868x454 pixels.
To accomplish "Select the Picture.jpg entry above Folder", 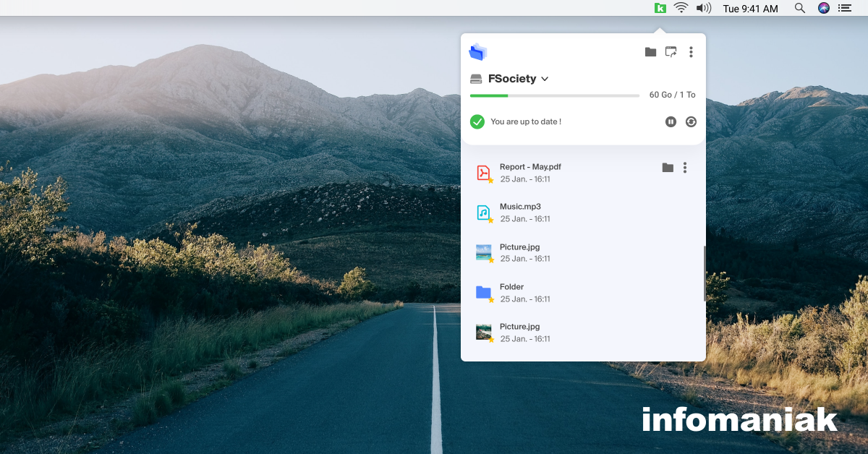I will click(519, 247).
